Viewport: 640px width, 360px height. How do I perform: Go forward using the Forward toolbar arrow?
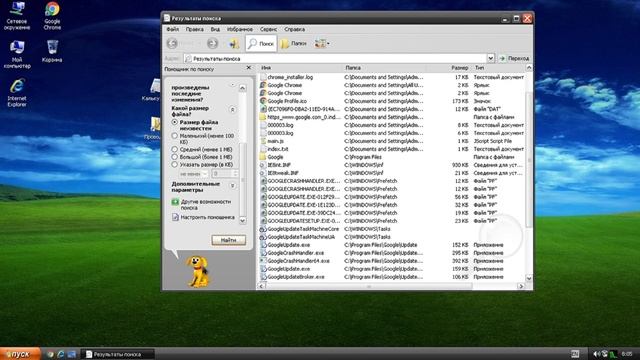pyautogui.click(x=212, y=43)
